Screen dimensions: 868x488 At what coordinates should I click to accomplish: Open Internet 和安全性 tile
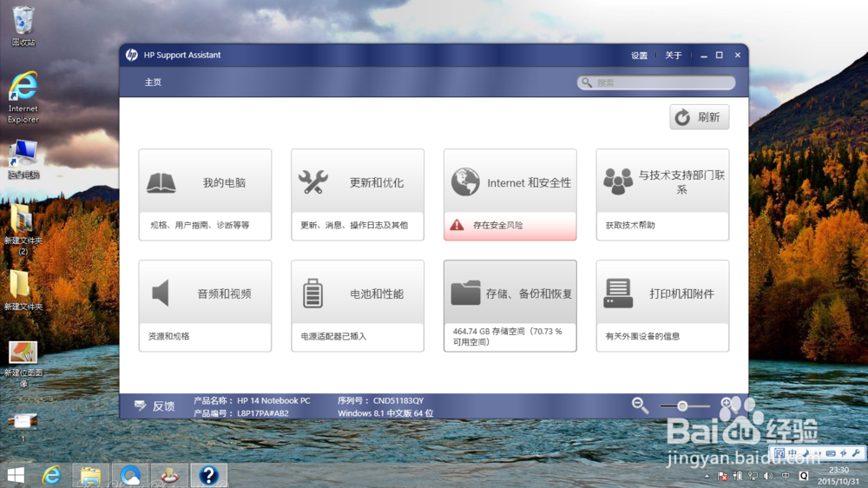click(510, 195)
